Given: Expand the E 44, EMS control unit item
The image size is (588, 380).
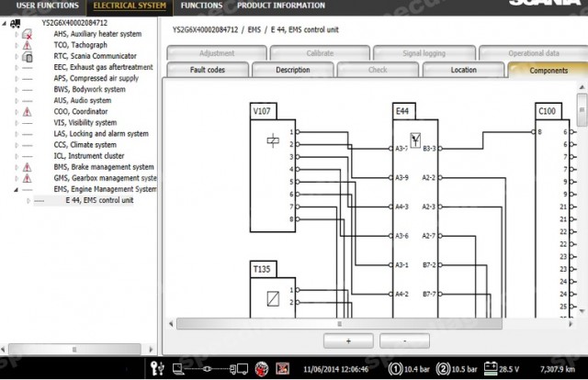Looking at the screenshot, I should pyautogui.click(x=28, y=201).
